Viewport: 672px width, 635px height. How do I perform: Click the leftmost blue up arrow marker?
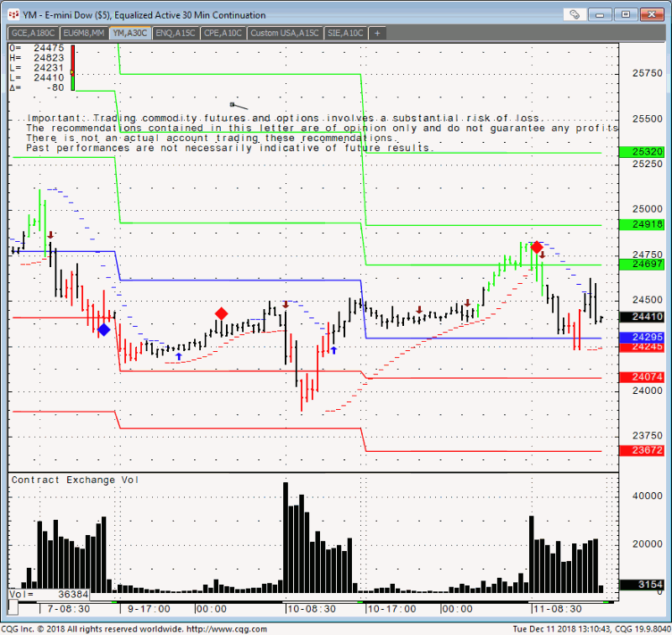pos(178,357)
